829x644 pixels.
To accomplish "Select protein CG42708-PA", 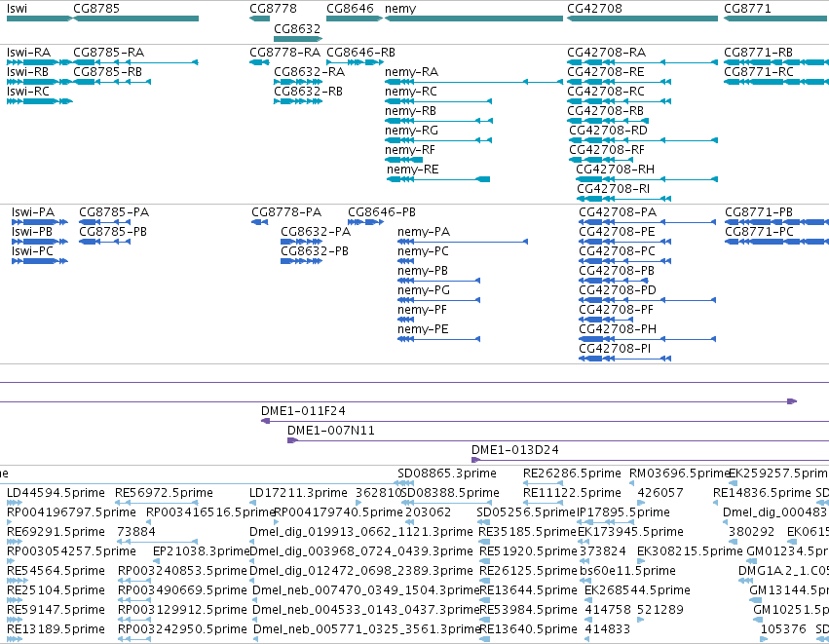I will point(648,222).
